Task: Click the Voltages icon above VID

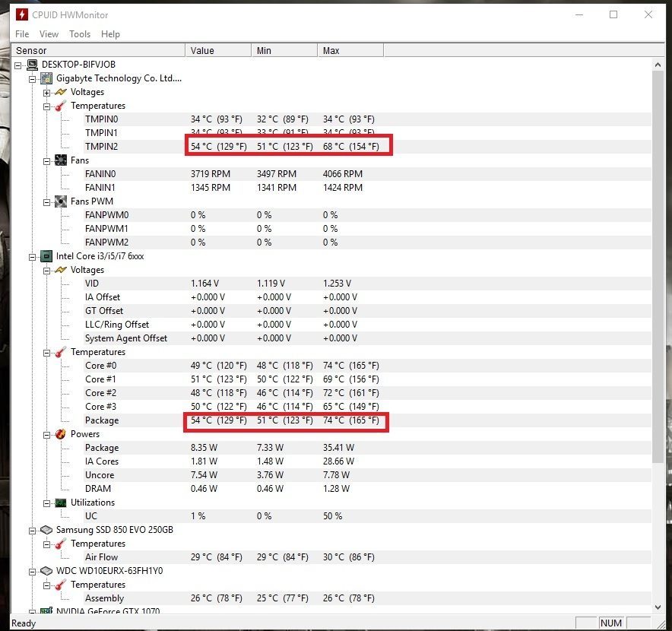Action: tap(61, 270)
